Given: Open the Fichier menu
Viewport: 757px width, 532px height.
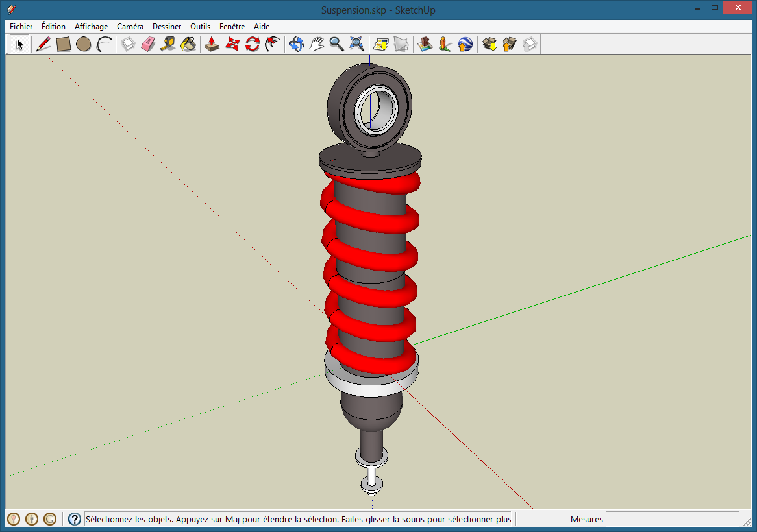Looking at the screenshot, I should click(21, 27).
